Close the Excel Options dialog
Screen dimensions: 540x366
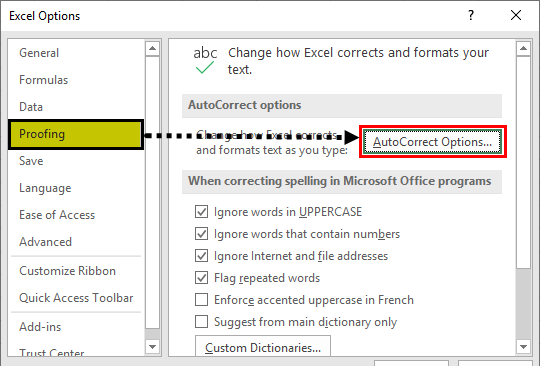pyautogui.click(x=516, y=15)
